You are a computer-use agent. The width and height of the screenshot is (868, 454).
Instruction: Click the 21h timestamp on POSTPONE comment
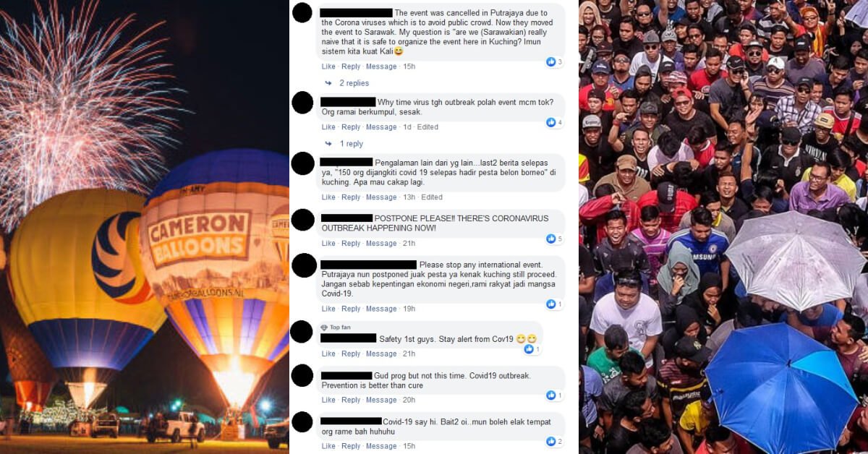click(409, 244)
